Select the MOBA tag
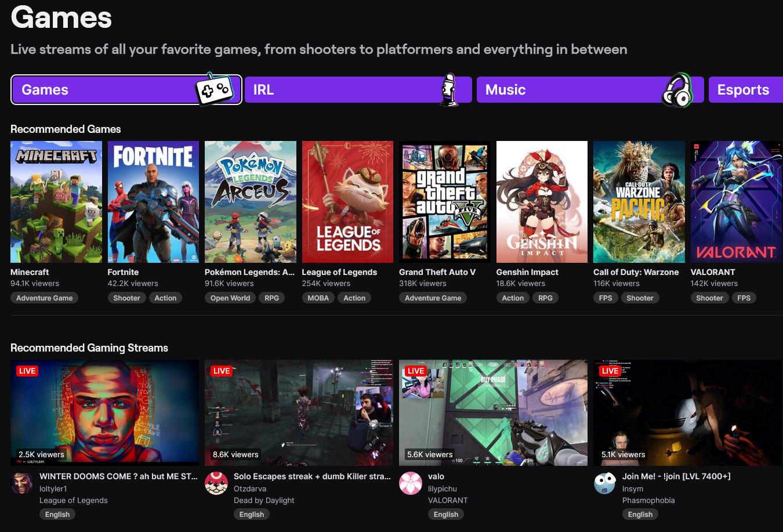 318,298
